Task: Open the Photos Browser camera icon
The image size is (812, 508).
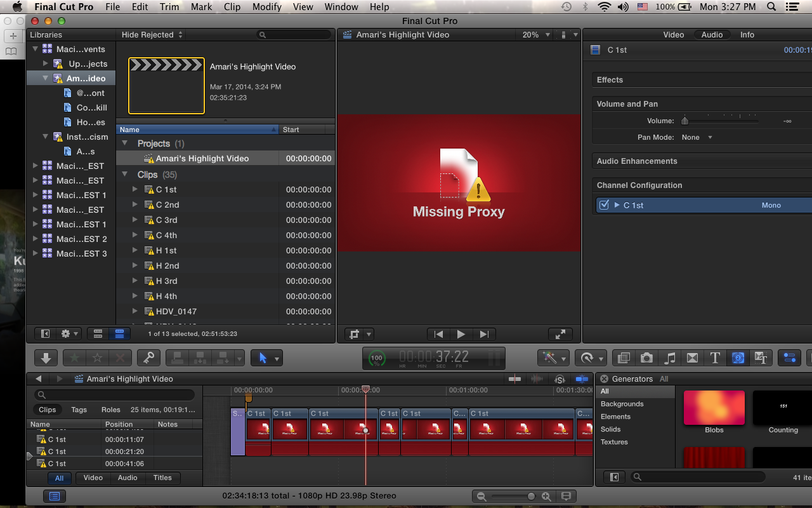Action: (x=646, y=358)
